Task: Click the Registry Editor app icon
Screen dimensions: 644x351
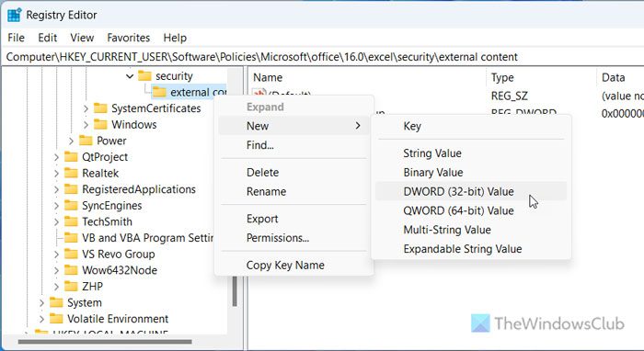Action: [14, 16]
